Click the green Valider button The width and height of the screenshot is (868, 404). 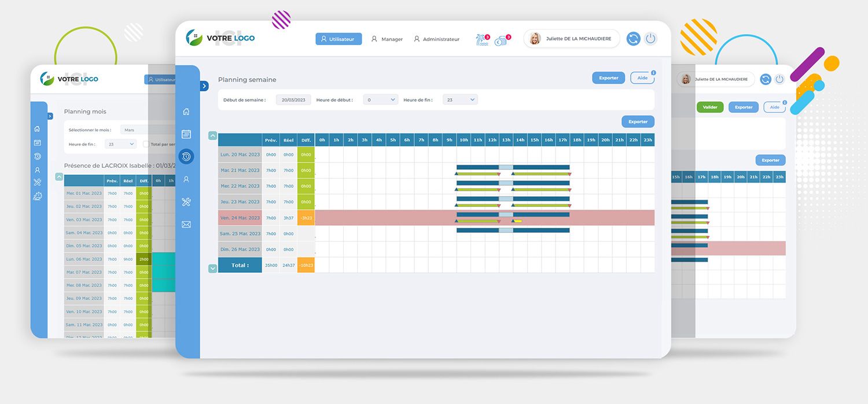(x=709, y=107)
